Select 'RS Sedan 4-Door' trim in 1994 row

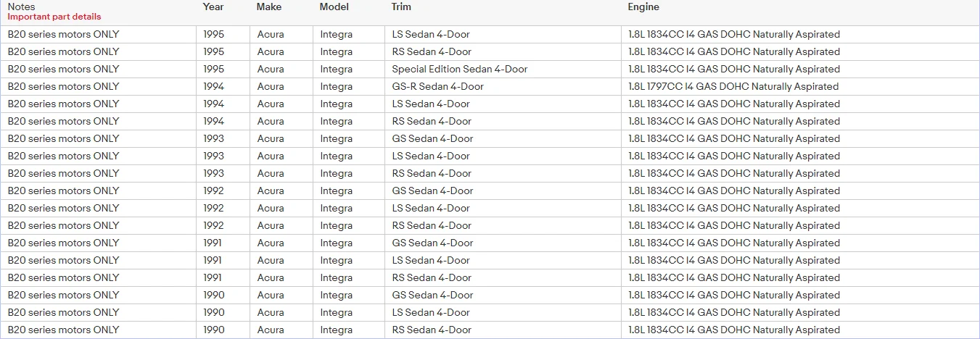click(x=432, y=121)
